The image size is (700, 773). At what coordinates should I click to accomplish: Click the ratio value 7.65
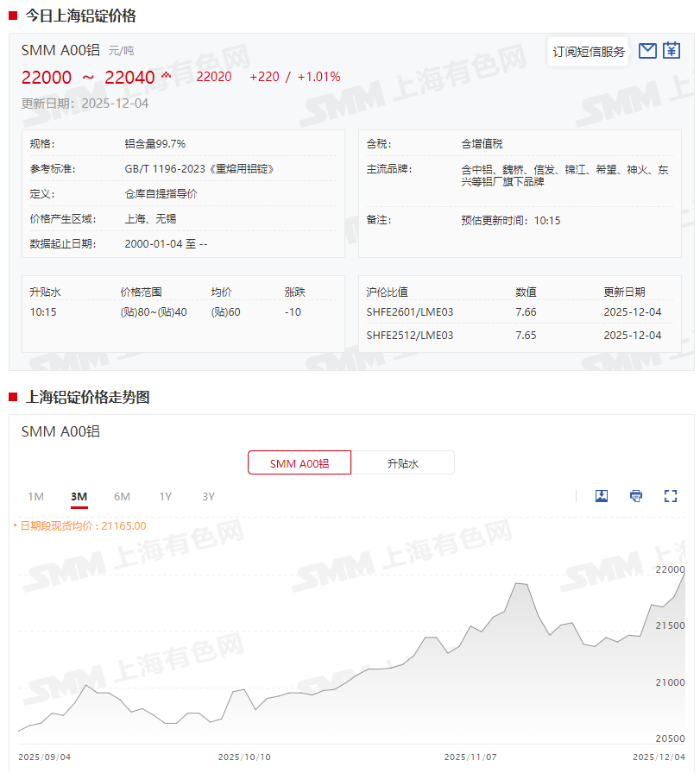(x=526, y=336)
